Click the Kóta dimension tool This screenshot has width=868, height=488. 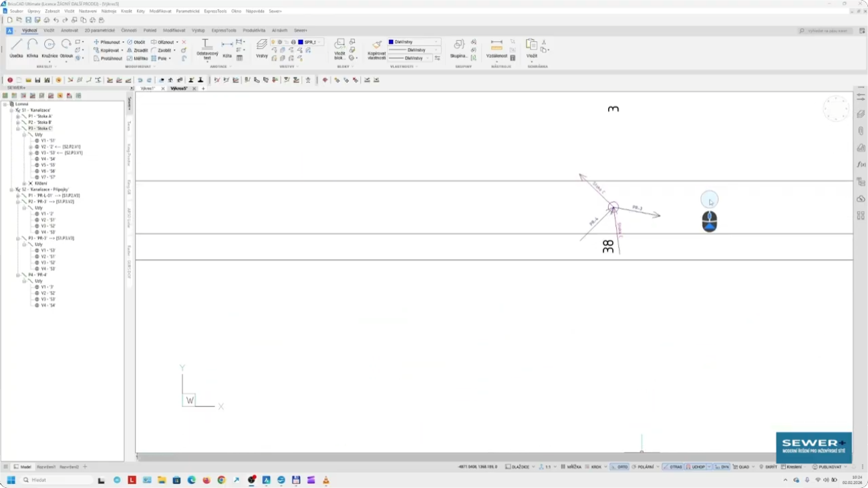point(227,47)
